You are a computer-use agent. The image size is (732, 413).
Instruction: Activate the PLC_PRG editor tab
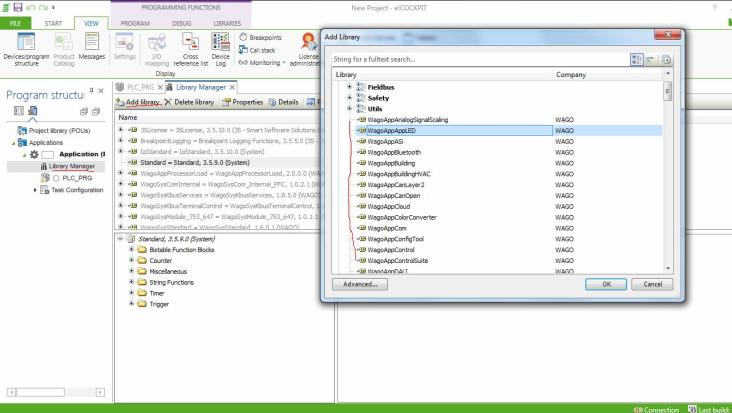pyautogui.click(x=140, y=87)
